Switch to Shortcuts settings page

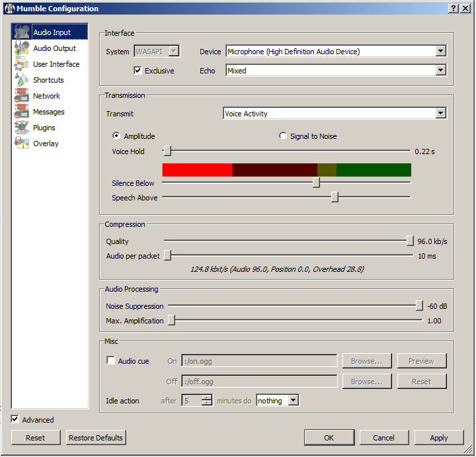[x=50, y=80]
